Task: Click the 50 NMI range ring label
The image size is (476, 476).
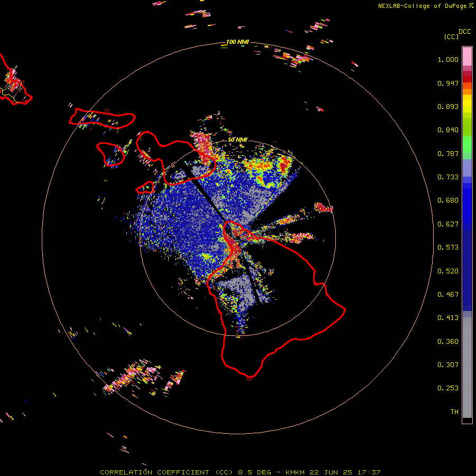Action: (x=237, y=140)
